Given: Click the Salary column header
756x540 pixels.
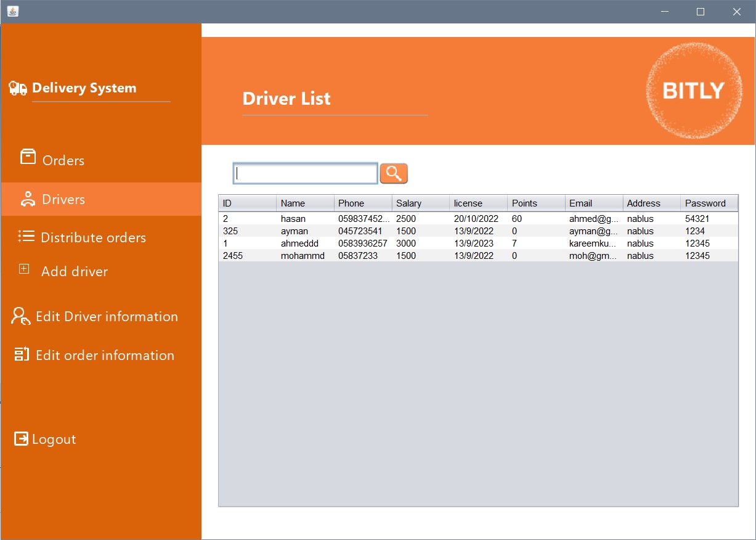Looking at the screenshot, I should pos(421,203).
